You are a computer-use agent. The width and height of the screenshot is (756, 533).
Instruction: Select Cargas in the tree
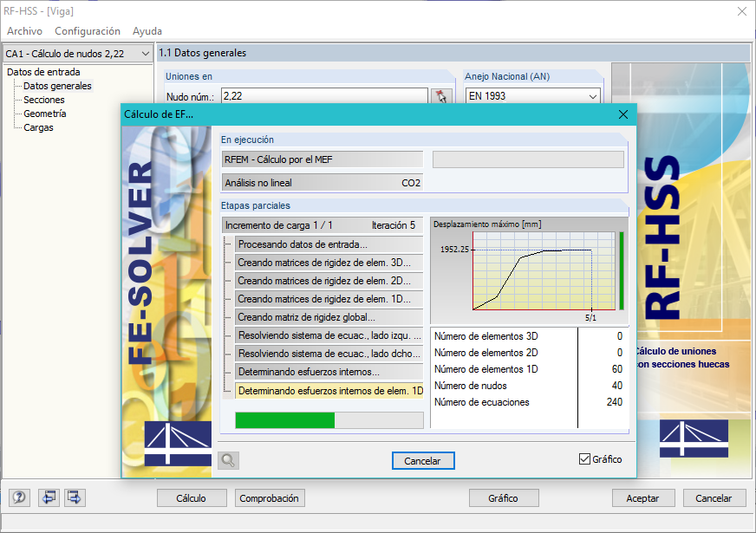(x=38, y=127)
